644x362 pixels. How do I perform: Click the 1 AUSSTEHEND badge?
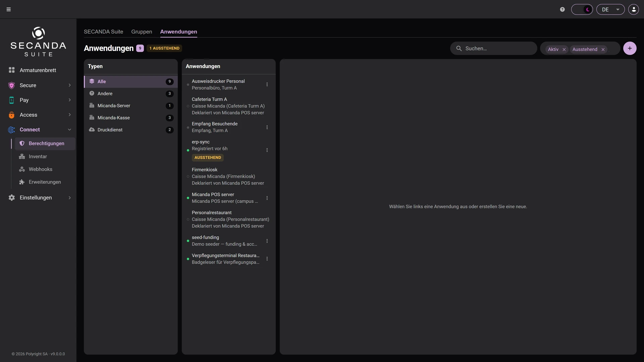[x=164, y=48]
